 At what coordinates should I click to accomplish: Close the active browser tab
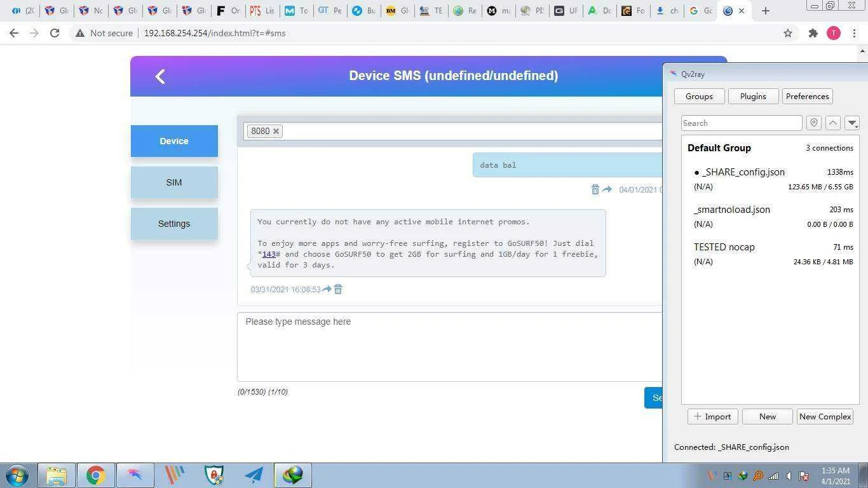[742, 11]
